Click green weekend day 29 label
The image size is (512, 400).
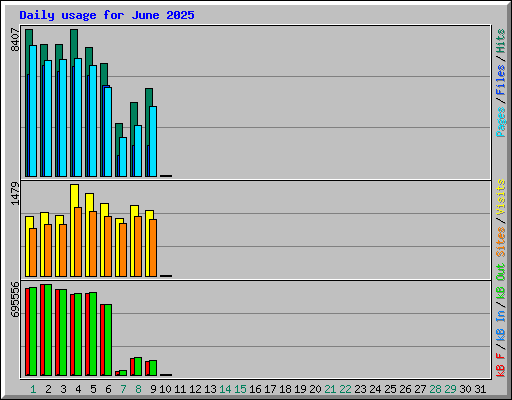coord(450,389)
